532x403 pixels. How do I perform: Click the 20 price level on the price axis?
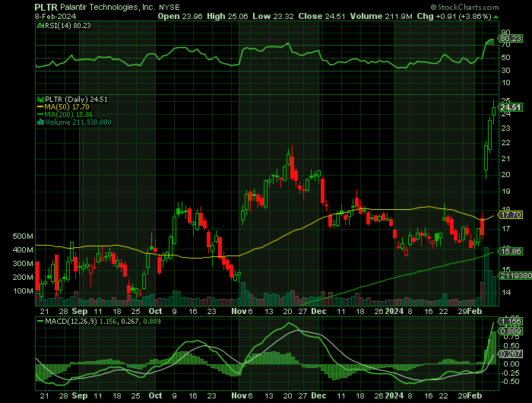(505, 175)
